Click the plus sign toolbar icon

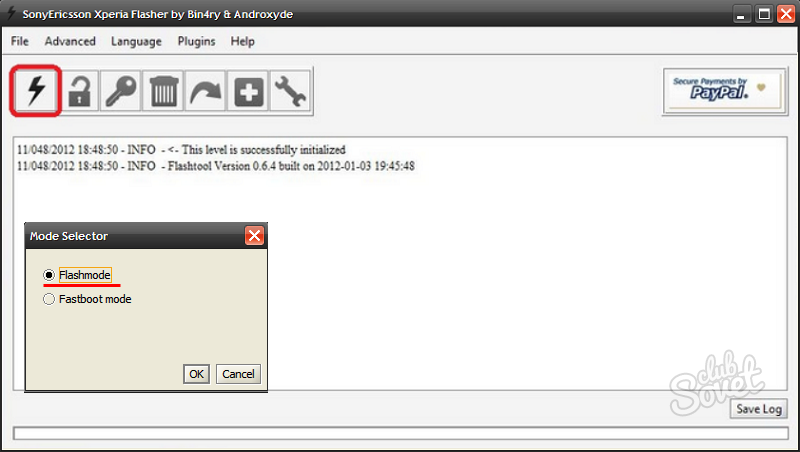point(248,91)
